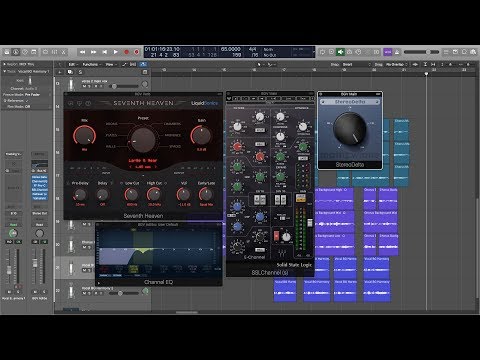This screenshot has width=480, height=360.
Task: Start recording with the Record button
Action: tap(126, 52)
